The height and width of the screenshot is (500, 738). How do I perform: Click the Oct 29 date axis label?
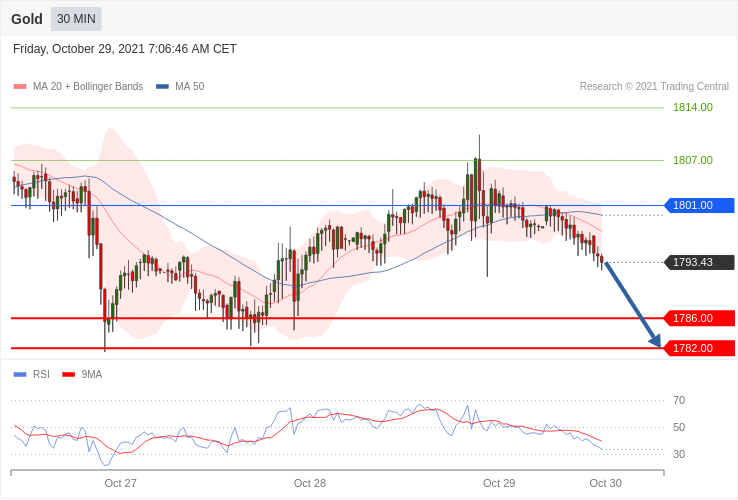tap(499, 484)
